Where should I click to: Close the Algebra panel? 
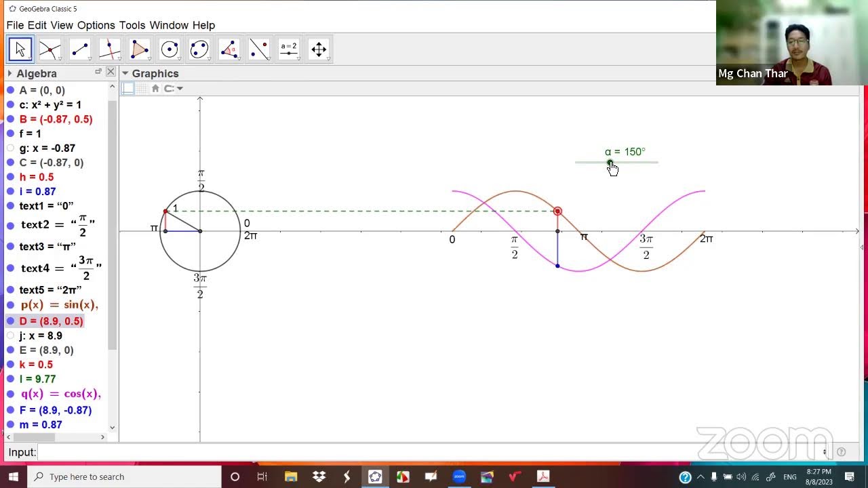pos(111,71)
